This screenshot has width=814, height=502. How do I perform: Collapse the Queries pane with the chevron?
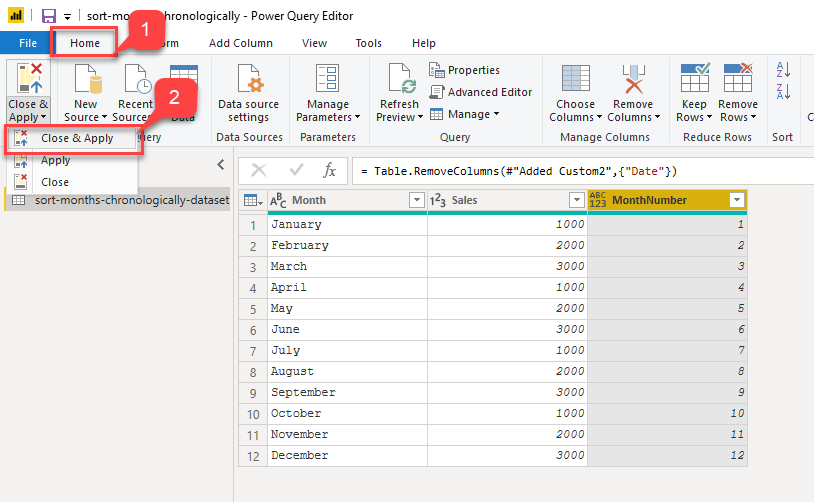coord(221,165)
